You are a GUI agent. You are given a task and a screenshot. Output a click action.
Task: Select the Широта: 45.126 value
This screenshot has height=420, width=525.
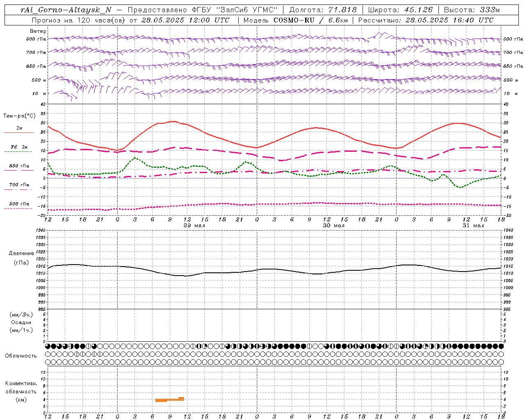400,10
